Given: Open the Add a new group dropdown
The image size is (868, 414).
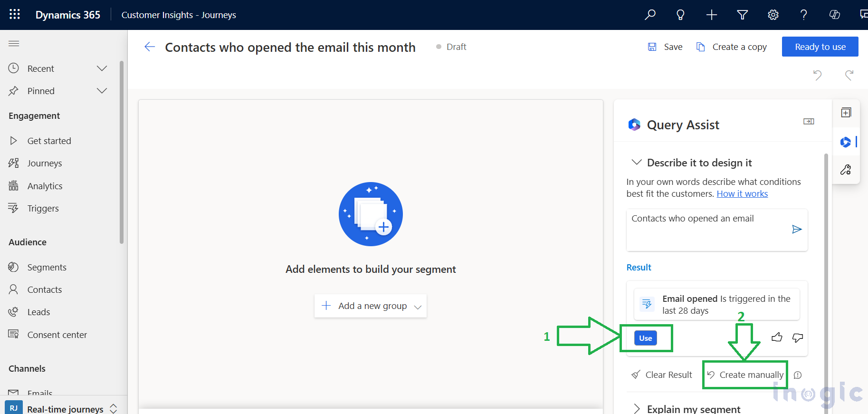Looking at the screenshot, I should [x=371, y=306].
